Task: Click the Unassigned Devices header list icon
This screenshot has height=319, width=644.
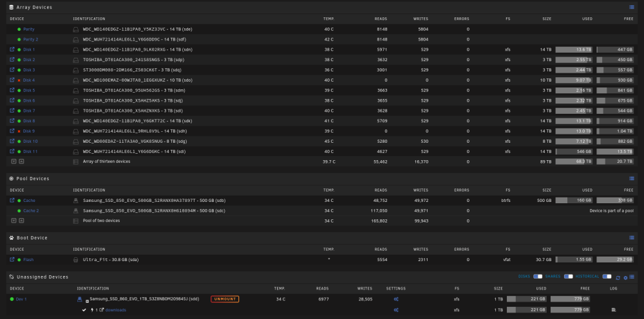Action: (x=632, y=277)
